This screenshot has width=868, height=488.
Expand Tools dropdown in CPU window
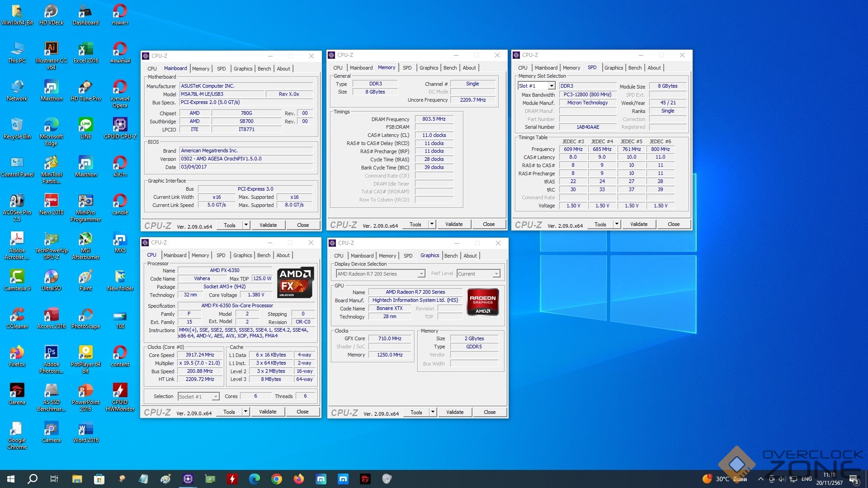click(x=245, y=412)
